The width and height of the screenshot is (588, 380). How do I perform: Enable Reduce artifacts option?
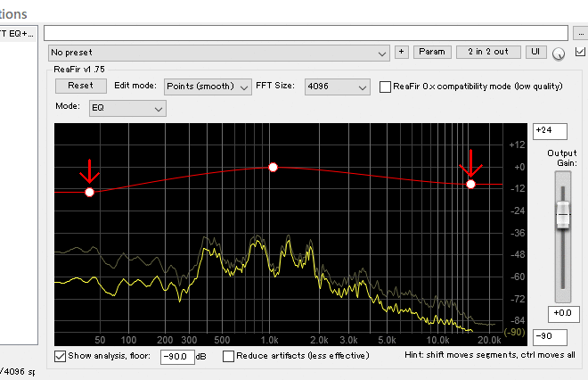[x=229, y=356]
